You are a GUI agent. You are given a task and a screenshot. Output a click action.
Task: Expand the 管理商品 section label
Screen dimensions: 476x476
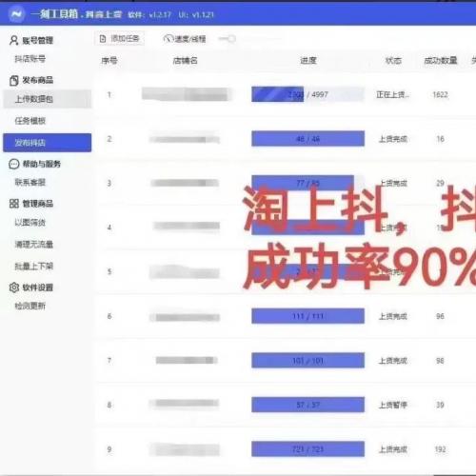point(37,204)
